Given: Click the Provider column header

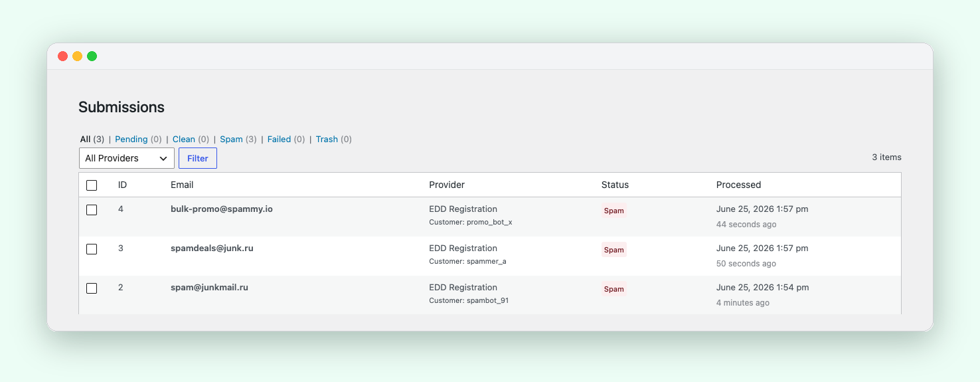Looking at the screenshot, I should (x=447, y=185).
